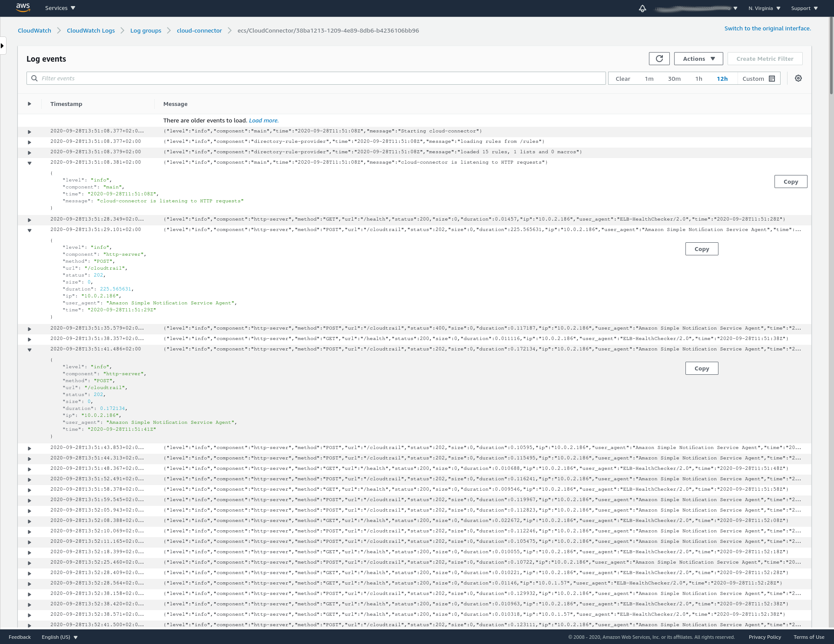The width and height of the screenshot is (834, 644).
Task: Select the 12h time range
Action: click(x=722, y=79)
